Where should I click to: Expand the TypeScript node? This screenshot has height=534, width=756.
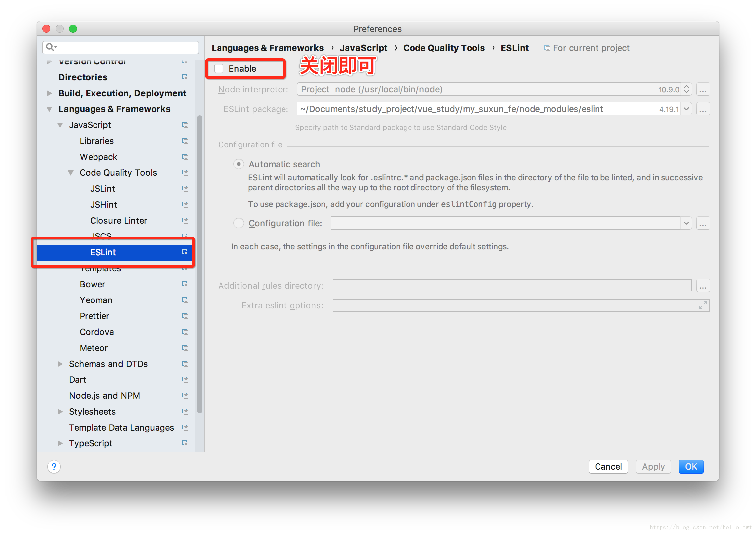click(x=60, y=443)
